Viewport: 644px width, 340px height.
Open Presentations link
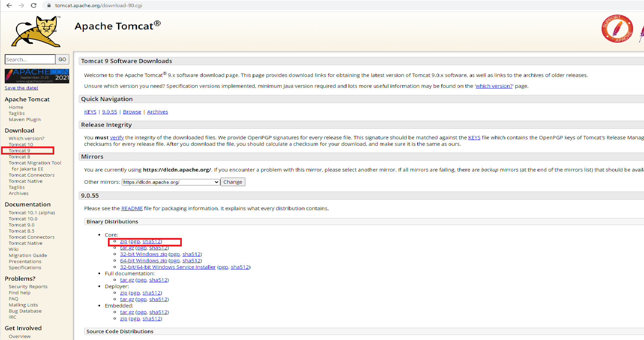25,261
